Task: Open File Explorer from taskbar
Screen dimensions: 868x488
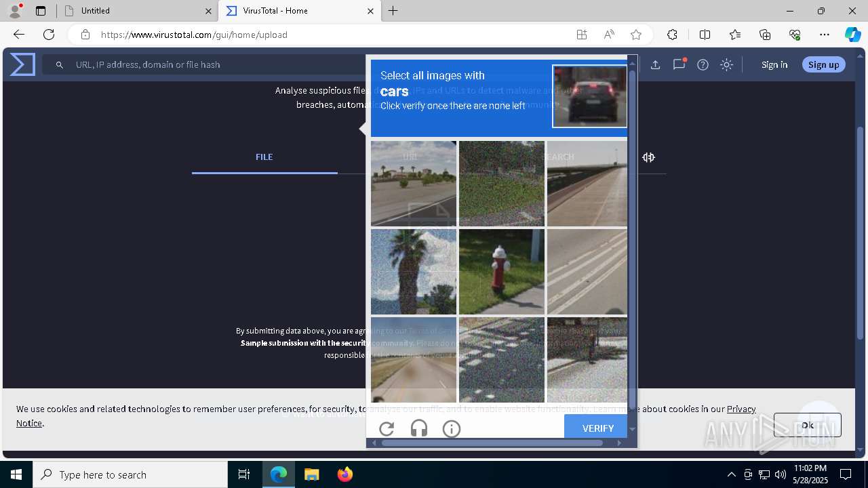Action: [311, 474]
